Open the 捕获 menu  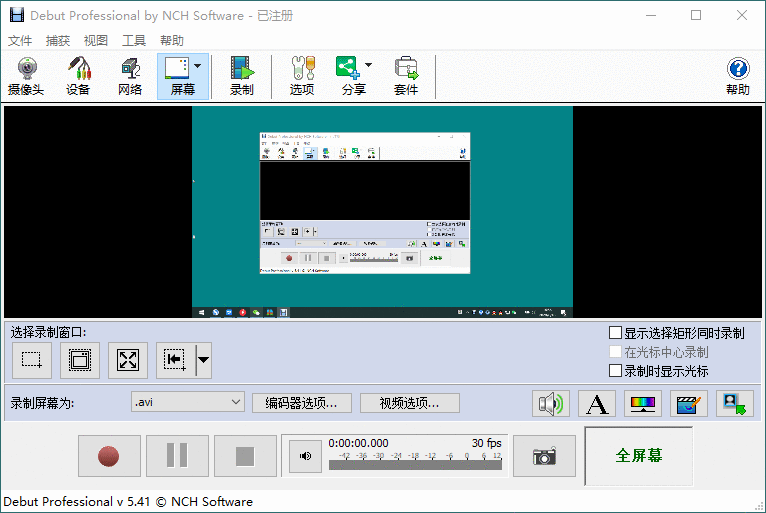[58, 41]
